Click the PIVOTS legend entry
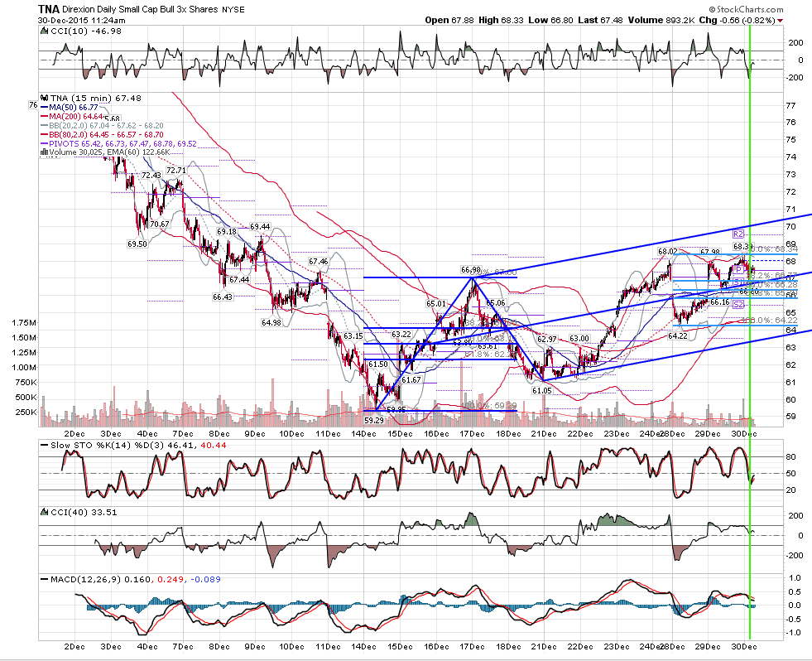Screen dimensions: 812x661 (118, 143)
